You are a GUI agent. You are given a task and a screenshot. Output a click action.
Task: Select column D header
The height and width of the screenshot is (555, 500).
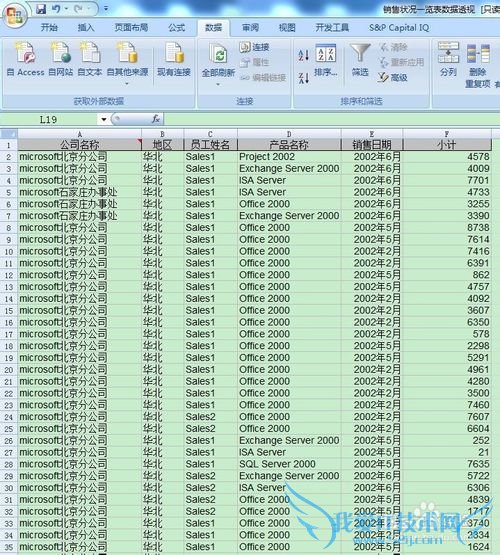pyautogui.click(x=289, y=134)
